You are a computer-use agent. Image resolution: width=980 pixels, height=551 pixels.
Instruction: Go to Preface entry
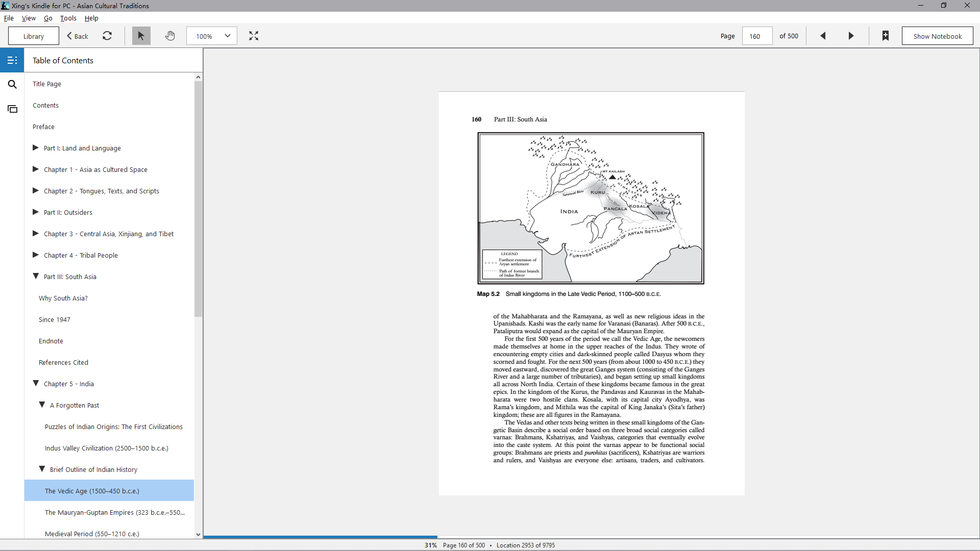click(x=44, y=127)
